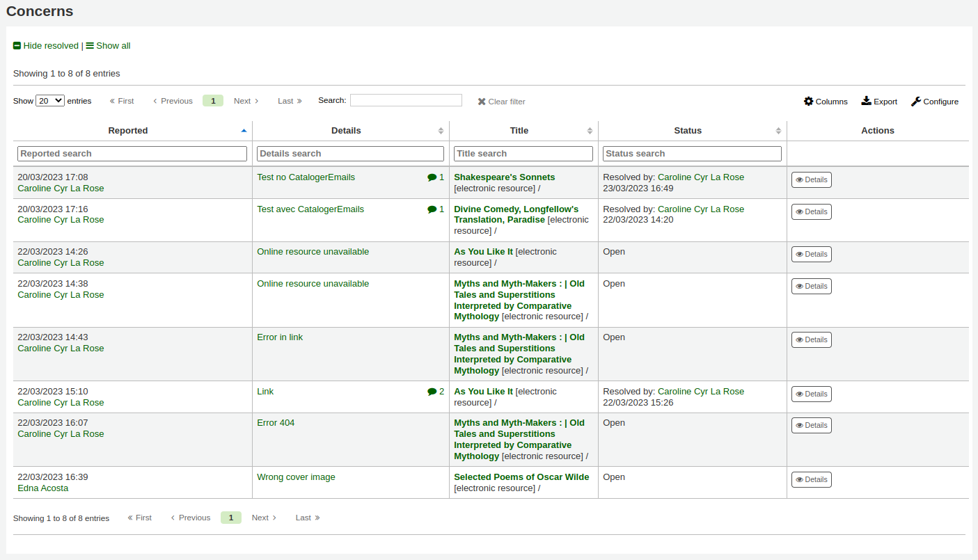Open Details for the Error 404 concern
Image resolution: width=978 pixels, height=560 pixels.
812,426
